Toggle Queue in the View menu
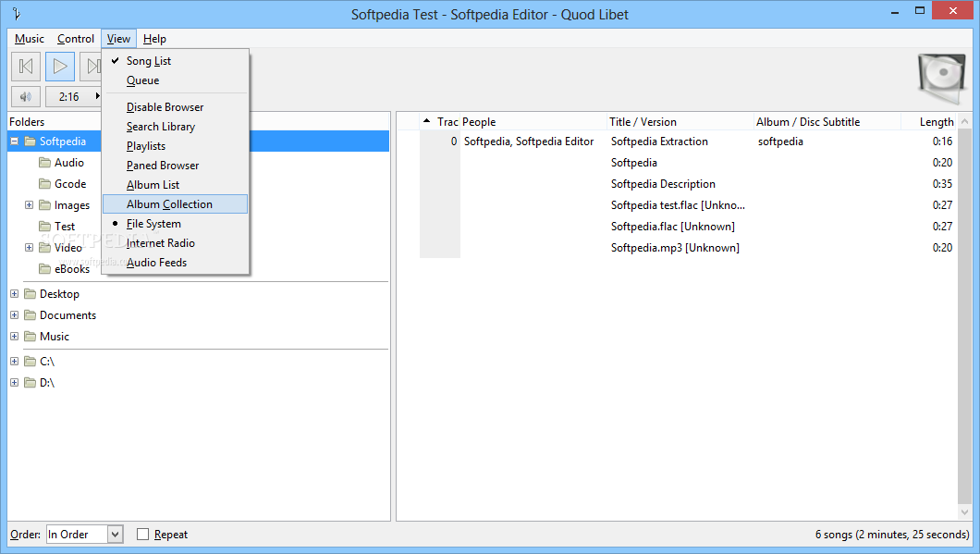Screen dimensions: 980x554 tap(175, 80)
